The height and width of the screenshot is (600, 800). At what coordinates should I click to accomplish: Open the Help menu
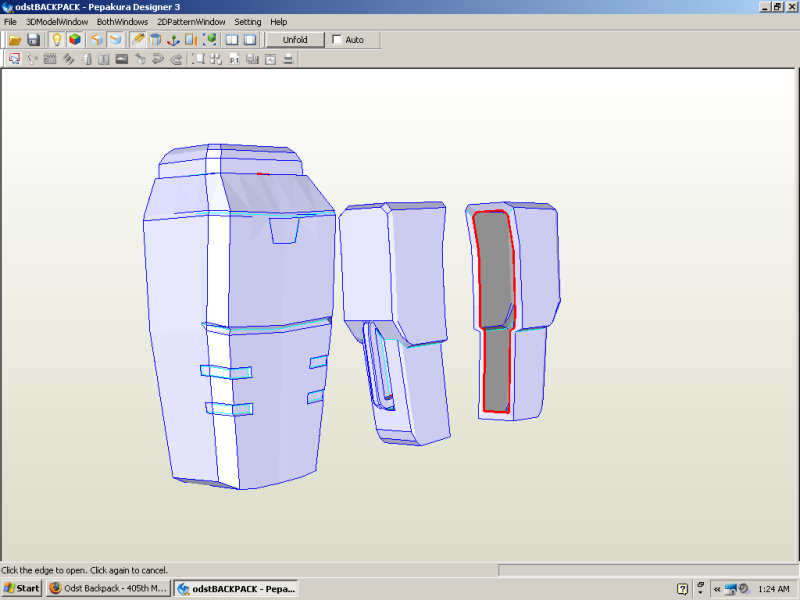[x=278, y=21]
